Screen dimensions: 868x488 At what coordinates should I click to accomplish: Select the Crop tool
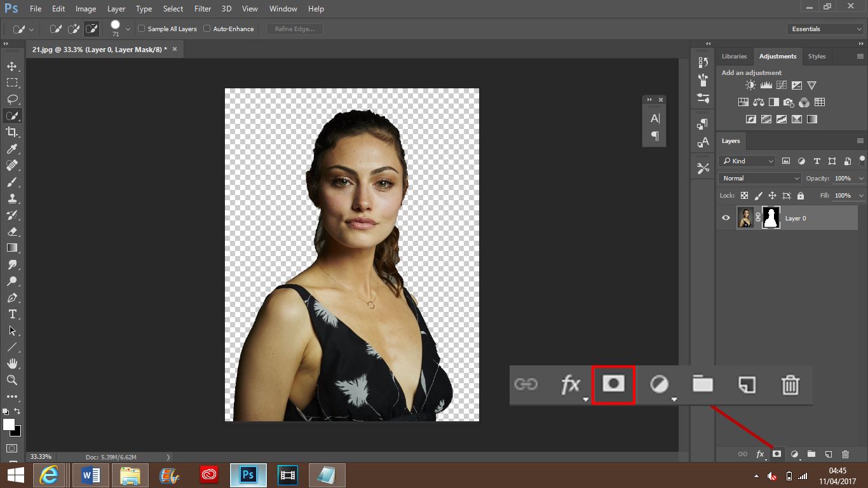12,132
